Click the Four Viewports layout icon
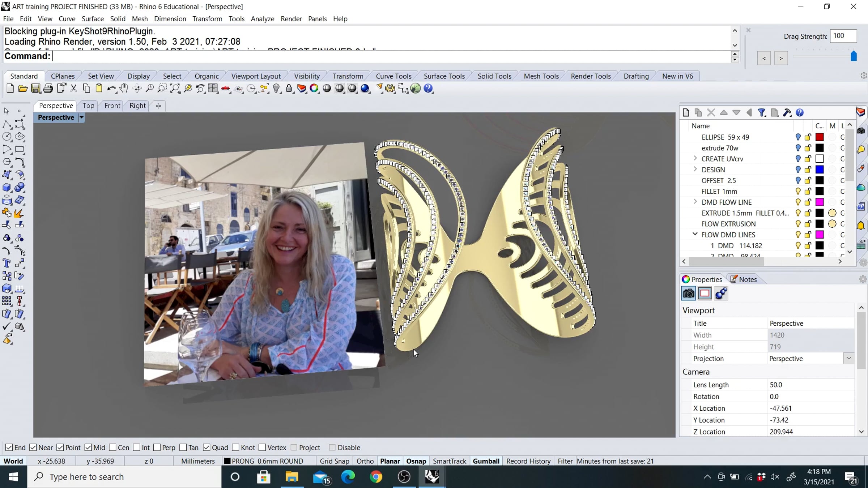 click(x=213, y=89)
